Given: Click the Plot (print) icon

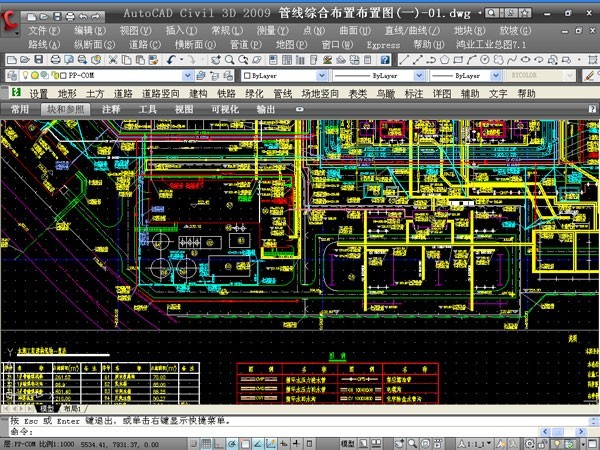Looking at the screenshot, I should point(55,61).
